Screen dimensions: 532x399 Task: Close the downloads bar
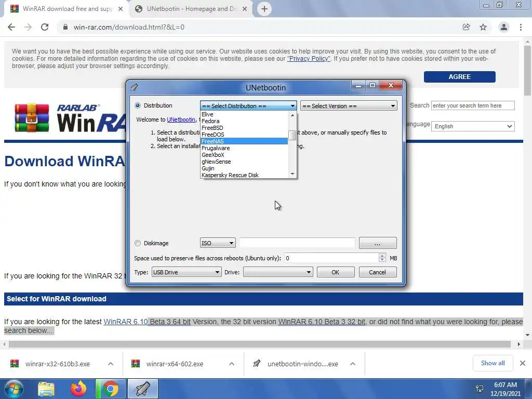523,363
